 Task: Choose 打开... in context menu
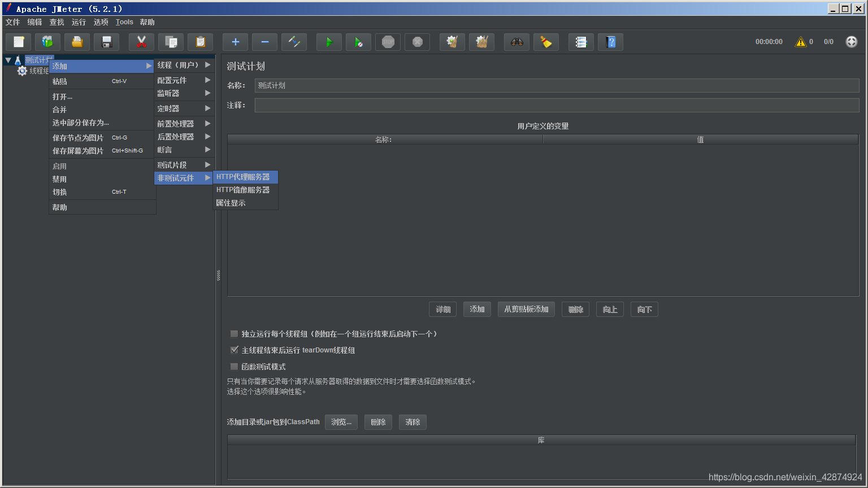[102, 97]
